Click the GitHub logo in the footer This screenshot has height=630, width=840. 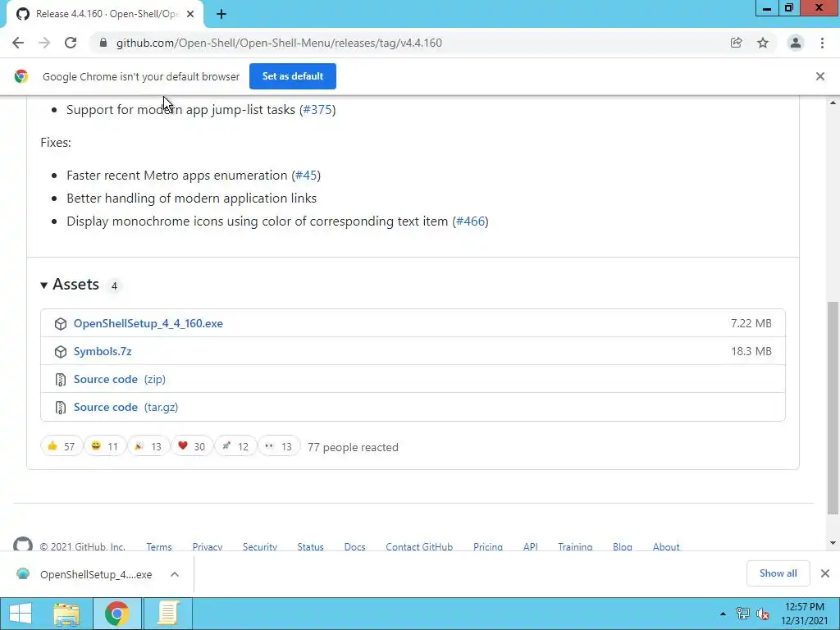22,545
